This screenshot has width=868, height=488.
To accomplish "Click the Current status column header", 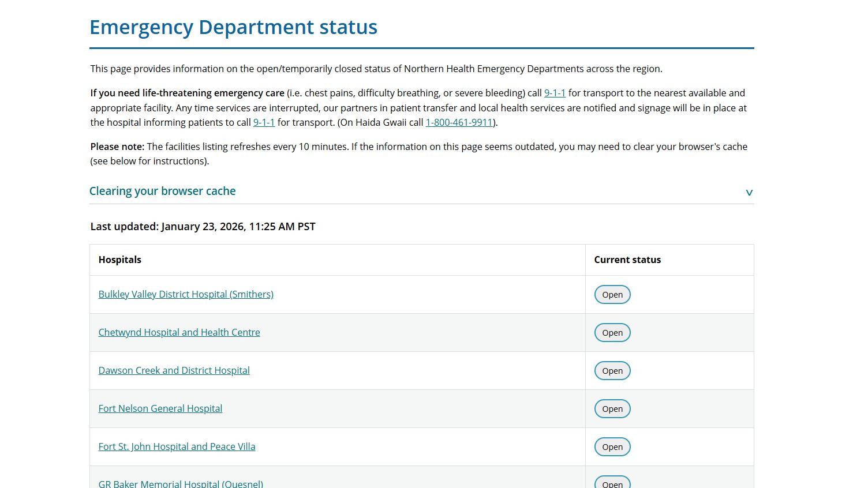I will (627, 260).
